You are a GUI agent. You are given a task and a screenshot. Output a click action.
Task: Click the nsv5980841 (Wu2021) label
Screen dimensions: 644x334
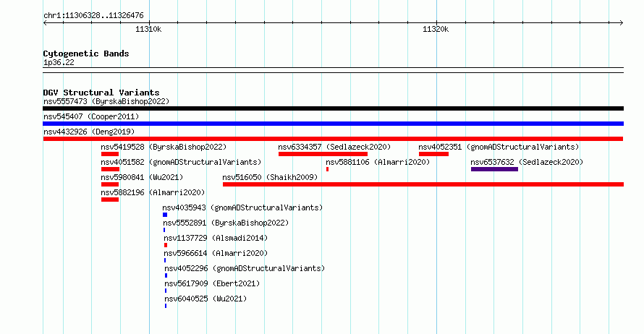click(x=142, y=177)
